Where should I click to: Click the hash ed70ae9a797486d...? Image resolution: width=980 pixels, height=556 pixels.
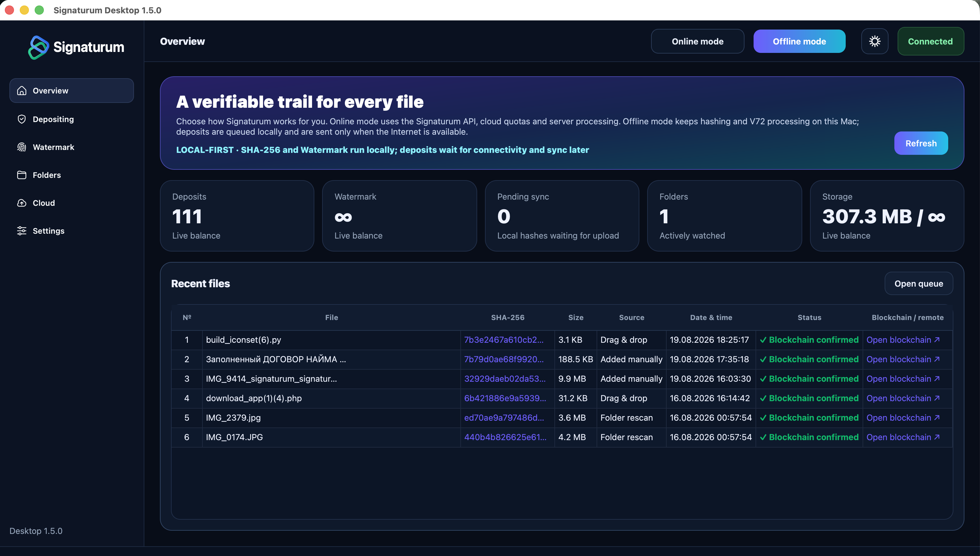tap(504, 418)
